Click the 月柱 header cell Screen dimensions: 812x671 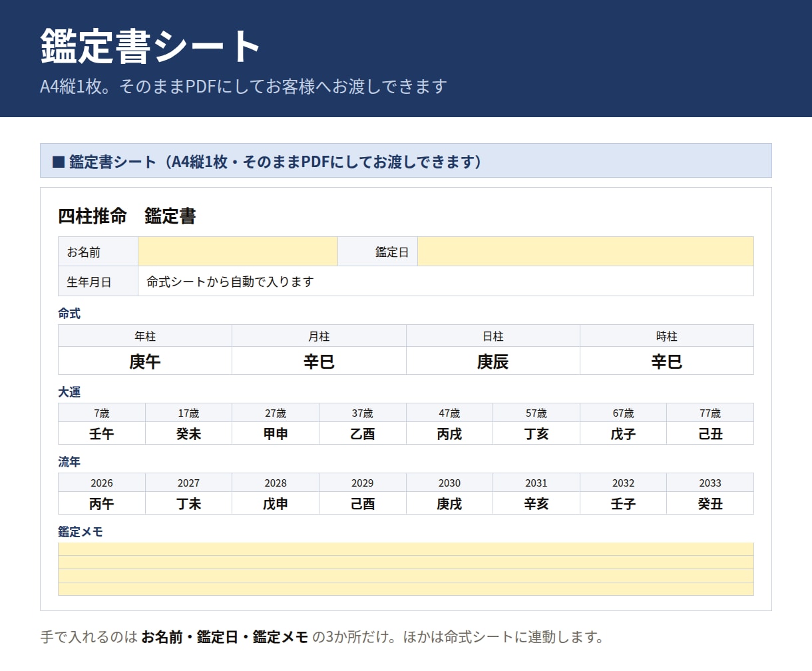click(319, 336)
